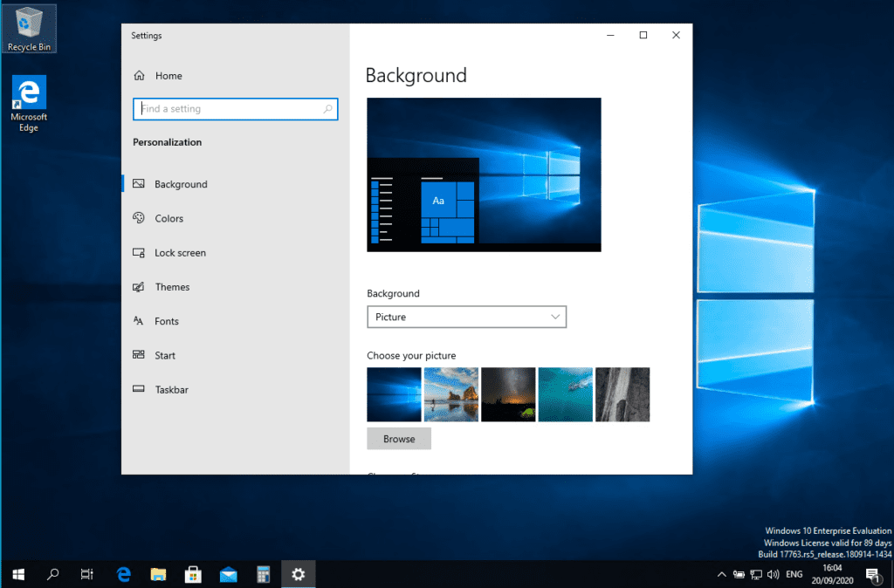Viewport: 894px width, 588px height.
Task: Click the ENG language indicator
Action: tap(794, 574)
